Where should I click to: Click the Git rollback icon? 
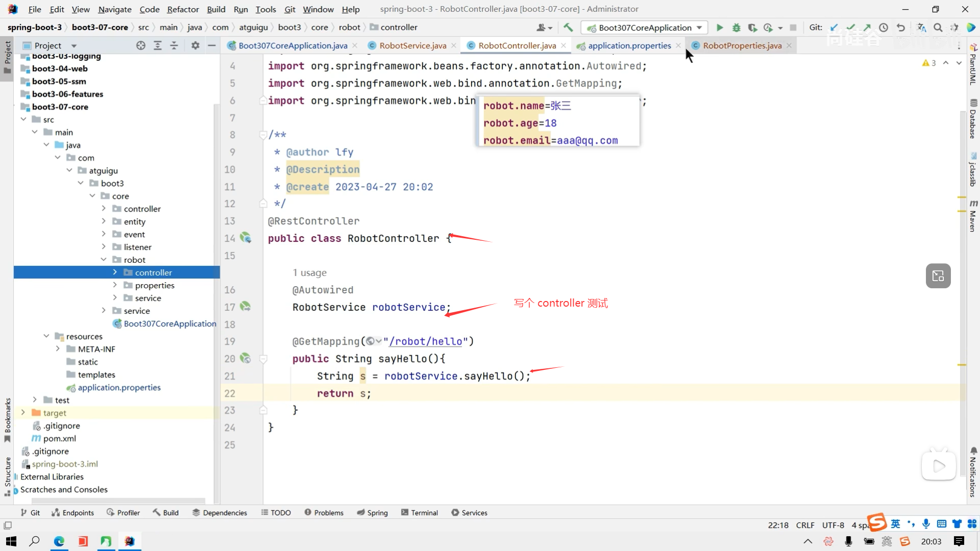point(901,28)
